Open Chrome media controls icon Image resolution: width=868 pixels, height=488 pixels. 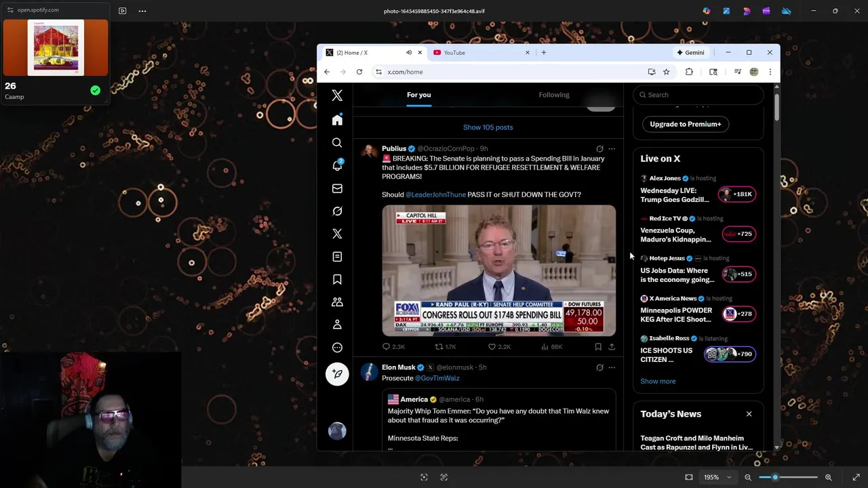tap(737, 72)
